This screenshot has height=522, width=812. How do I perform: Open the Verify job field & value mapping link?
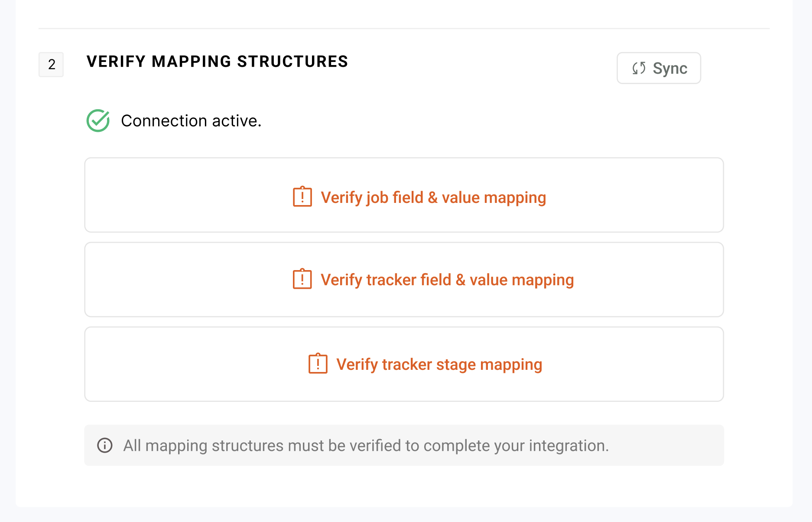click(433, 198)
